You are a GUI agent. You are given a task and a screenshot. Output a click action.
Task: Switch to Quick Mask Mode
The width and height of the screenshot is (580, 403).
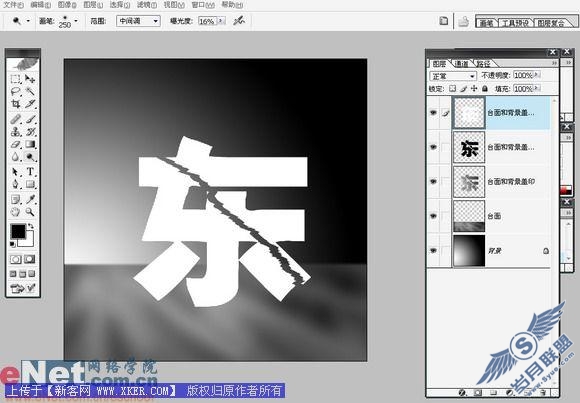[30, 259]
